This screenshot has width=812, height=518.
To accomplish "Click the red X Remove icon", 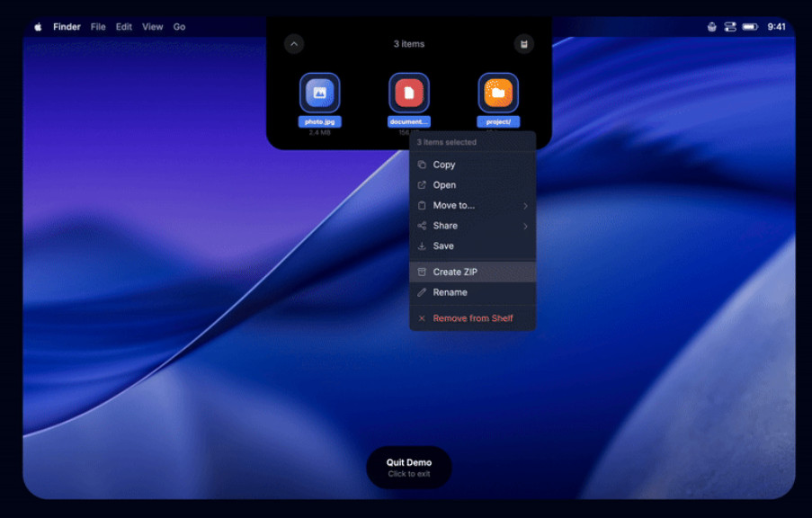I will point(422,318).
